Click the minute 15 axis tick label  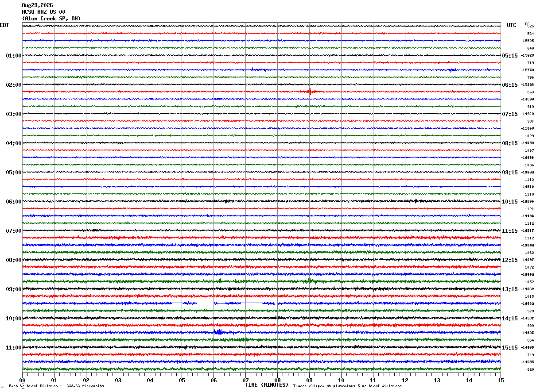click(x=501, y=380)
